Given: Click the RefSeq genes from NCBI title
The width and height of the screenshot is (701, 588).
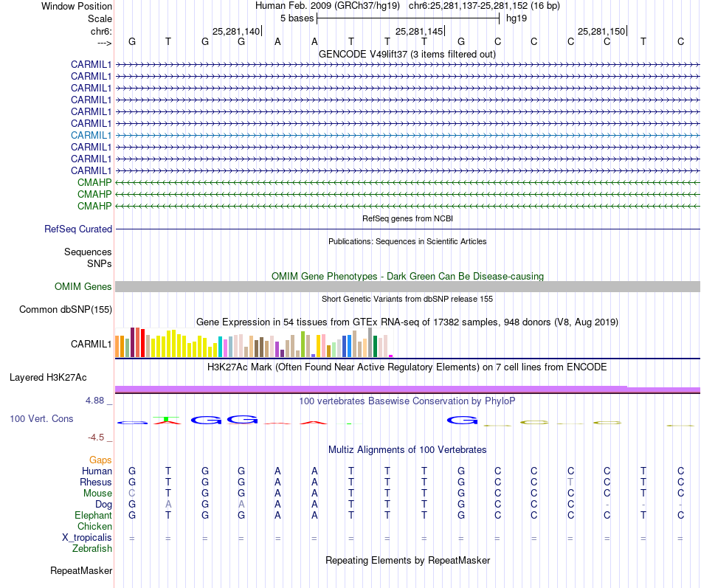Looking at the screenshot, I should (x=407, y=218).
